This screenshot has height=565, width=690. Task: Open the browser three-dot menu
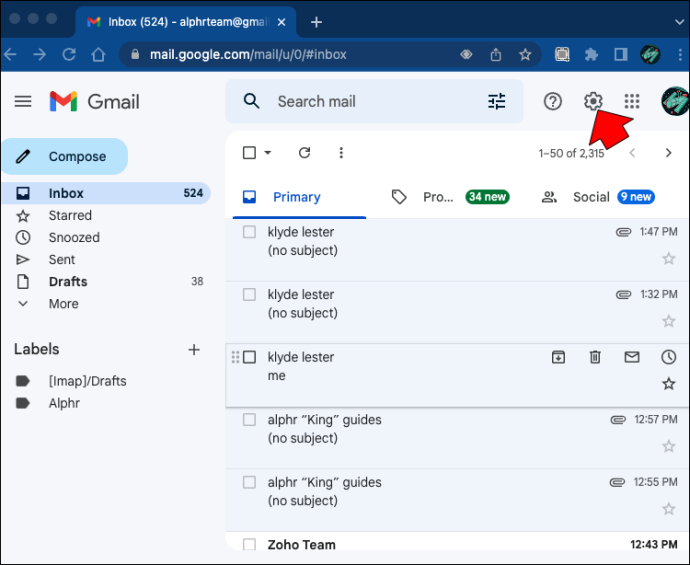680,55
